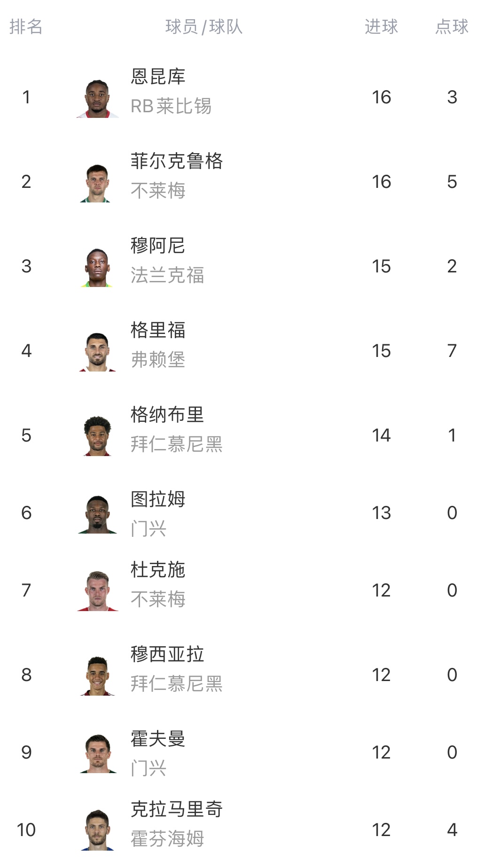View 图拉姆 player headshot
The image size is (485, 868).
click(x=98, y=513)
